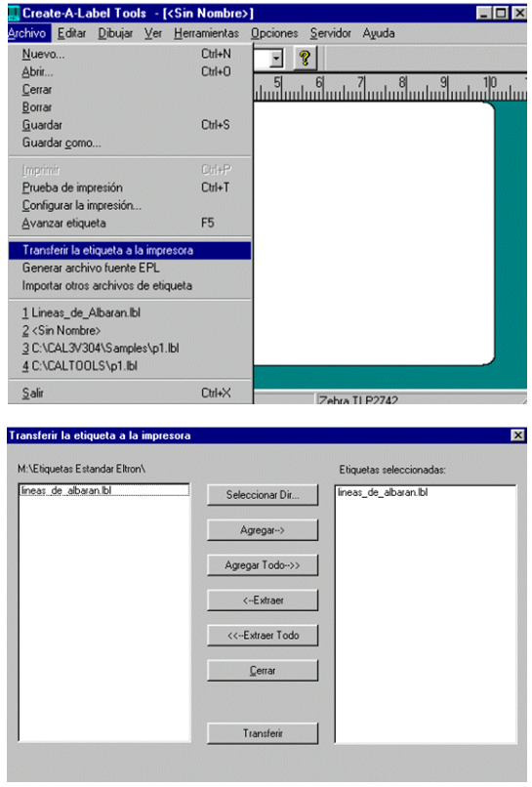Viewport: 532px width, 787px height.
Task: Click the Agregar--> button
Action: (x=263, y=530)
